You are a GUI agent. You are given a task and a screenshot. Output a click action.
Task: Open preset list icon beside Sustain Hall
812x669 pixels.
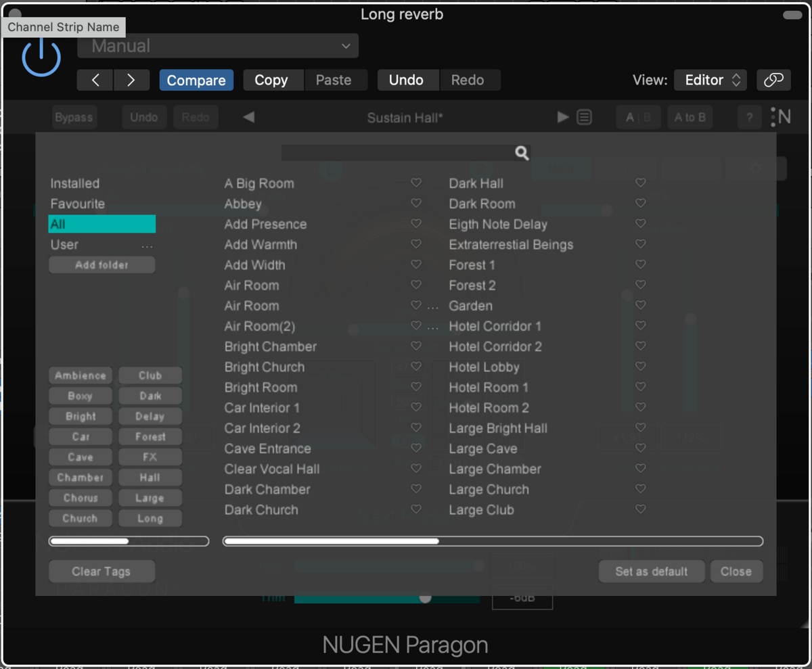point(585,117)
